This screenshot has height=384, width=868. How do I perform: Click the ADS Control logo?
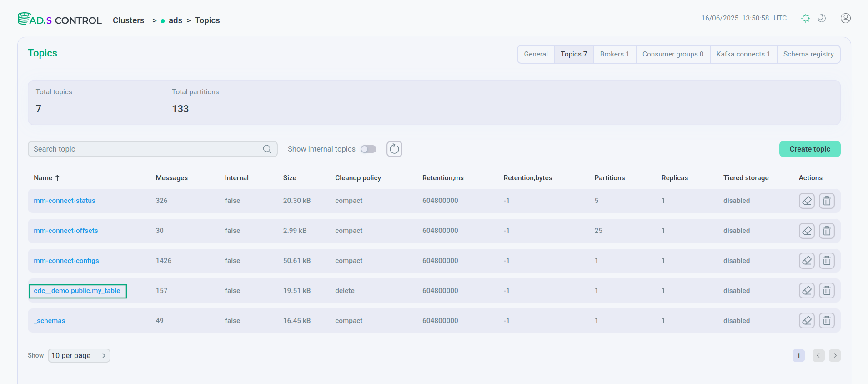[x=60, y=19]
